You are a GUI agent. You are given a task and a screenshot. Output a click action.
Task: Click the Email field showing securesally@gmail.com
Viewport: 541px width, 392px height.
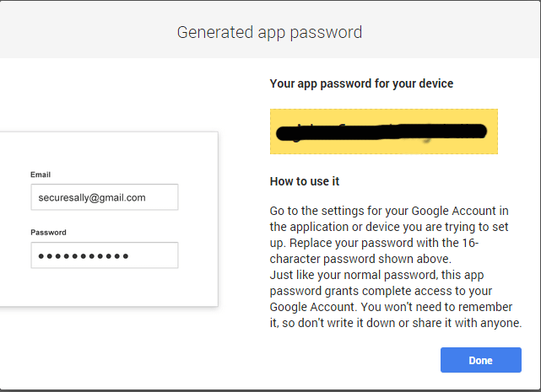click(104, 197)
